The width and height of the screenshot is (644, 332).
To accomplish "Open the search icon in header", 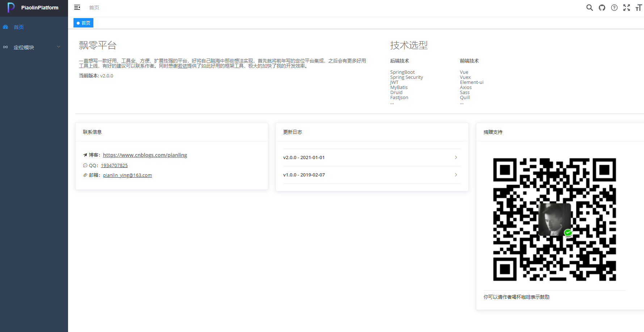I will tap(590, 8).
